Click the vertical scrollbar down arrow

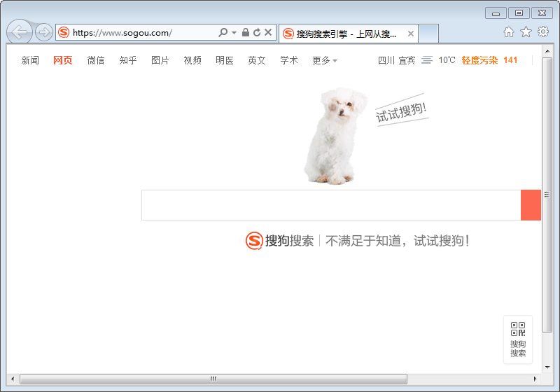(547, 367)
